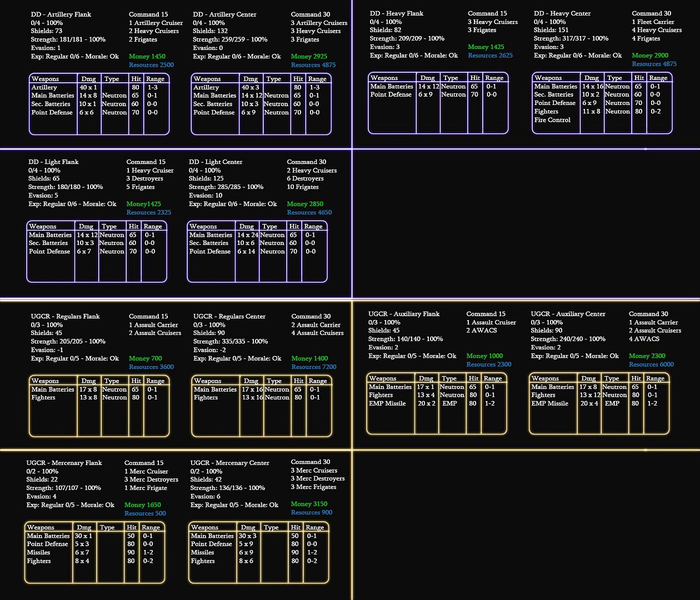Click EMP Missile row in Auxiliary Center table
The width and height of the screenshot is (700, 600).
549,403
